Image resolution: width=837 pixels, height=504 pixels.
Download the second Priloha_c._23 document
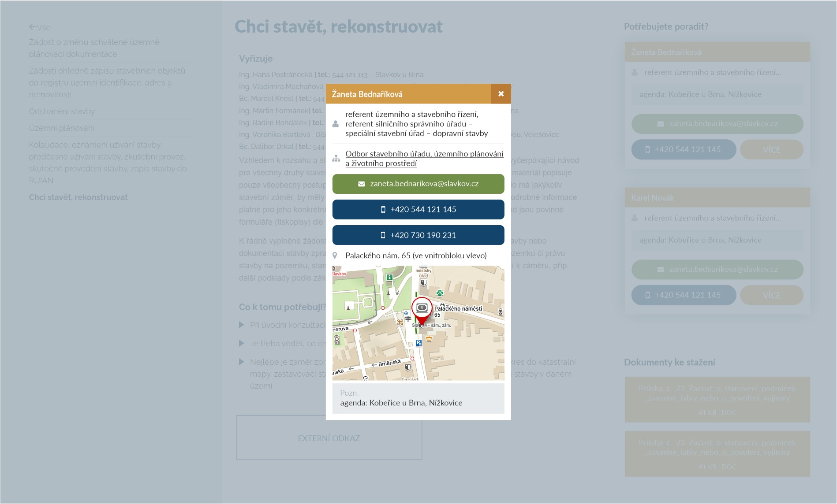717,454
